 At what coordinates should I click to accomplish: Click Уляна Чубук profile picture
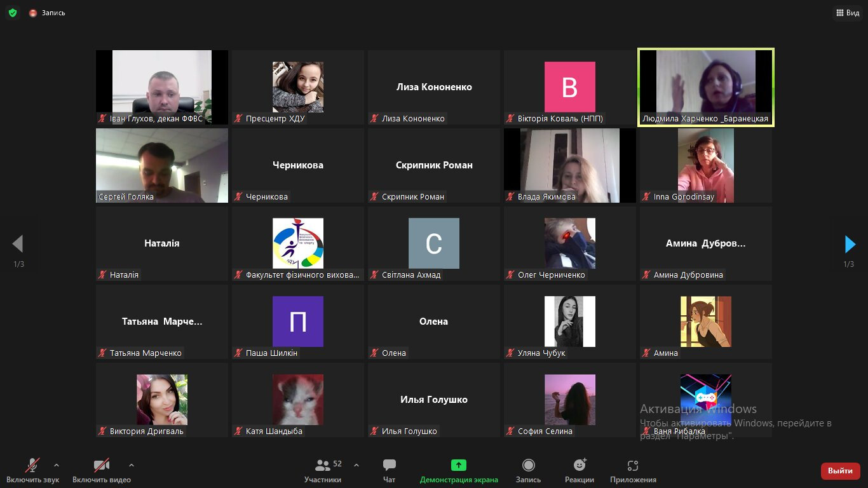tap(570, 322)
